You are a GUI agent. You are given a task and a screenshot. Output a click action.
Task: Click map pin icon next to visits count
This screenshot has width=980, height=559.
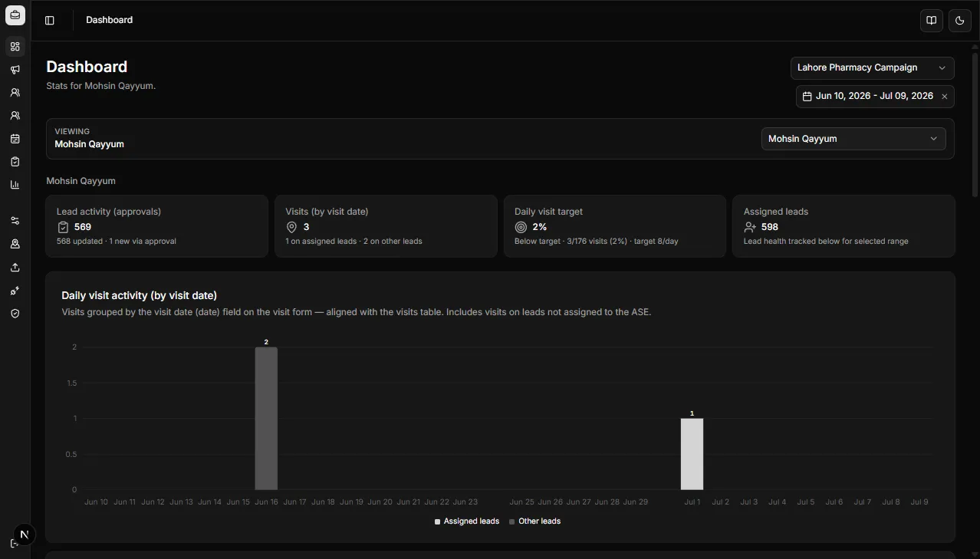click(x=291, y=227)
